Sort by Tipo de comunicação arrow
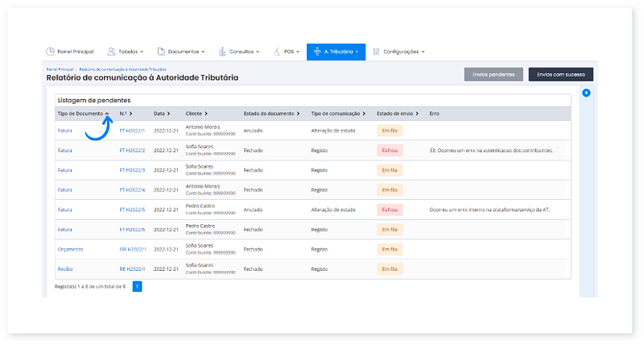The image size is (644, 345). [x=365, y=114]
